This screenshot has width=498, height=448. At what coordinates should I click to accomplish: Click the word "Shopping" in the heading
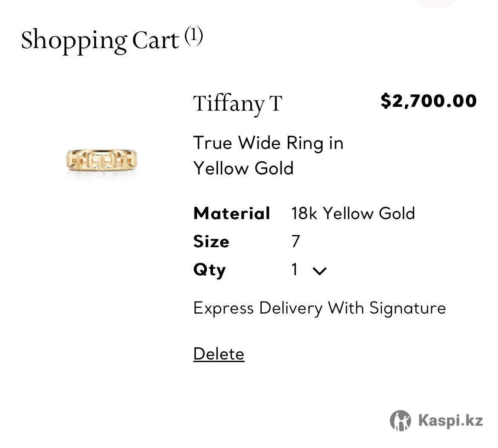(73, 40)
